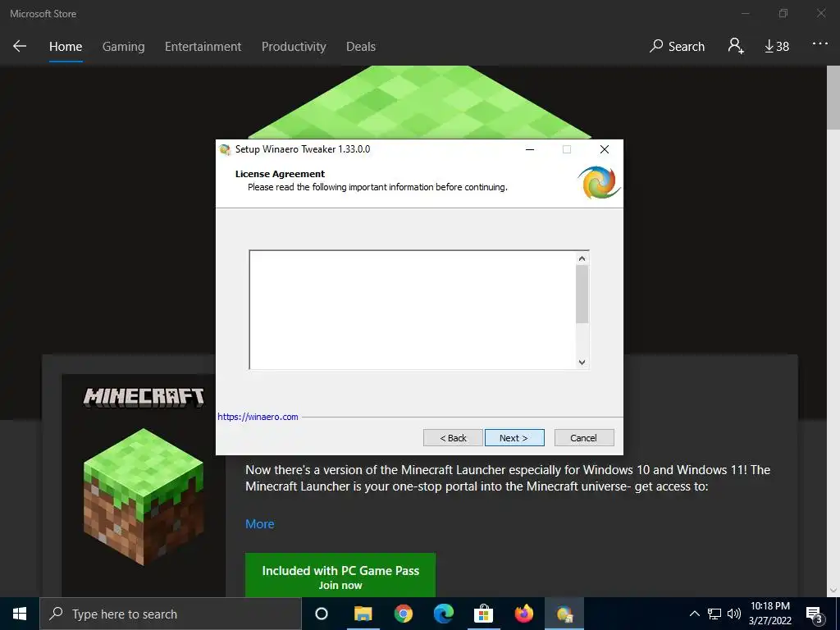Click the Type here to search box
This screenshot has width=840, height=630.
coord(171,614)
